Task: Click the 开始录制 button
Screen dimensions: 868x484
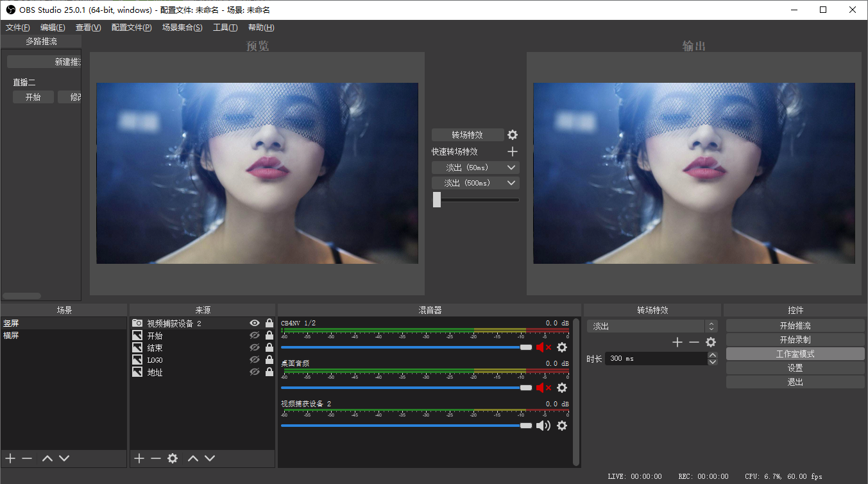Action: (795, 340)
